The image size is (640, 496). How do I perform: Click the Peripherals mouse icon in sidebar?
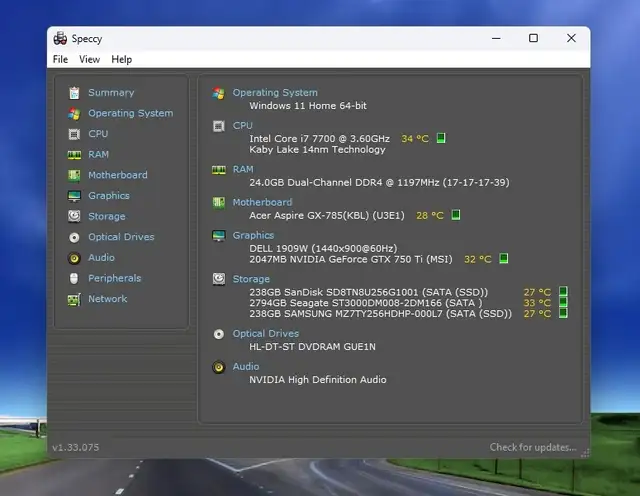pyautogui.click(x=74, y=278)
